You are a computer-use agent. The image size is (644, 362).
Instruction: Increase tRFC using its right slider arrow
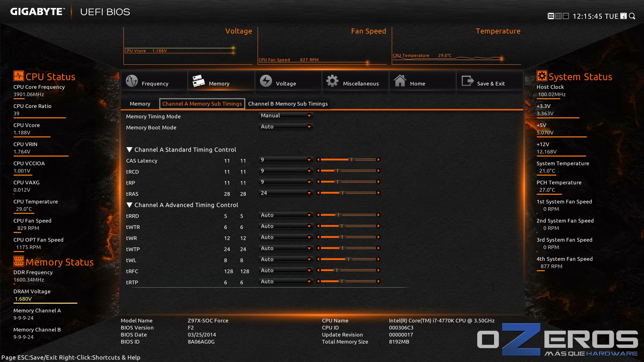coord(378,270)
